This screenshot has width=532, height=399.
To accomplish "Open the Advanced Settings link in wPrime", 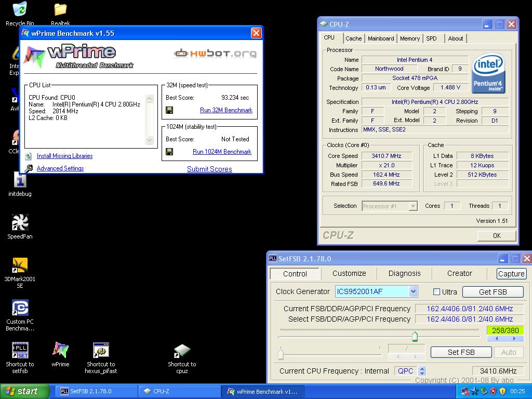I will click(60, 168).
